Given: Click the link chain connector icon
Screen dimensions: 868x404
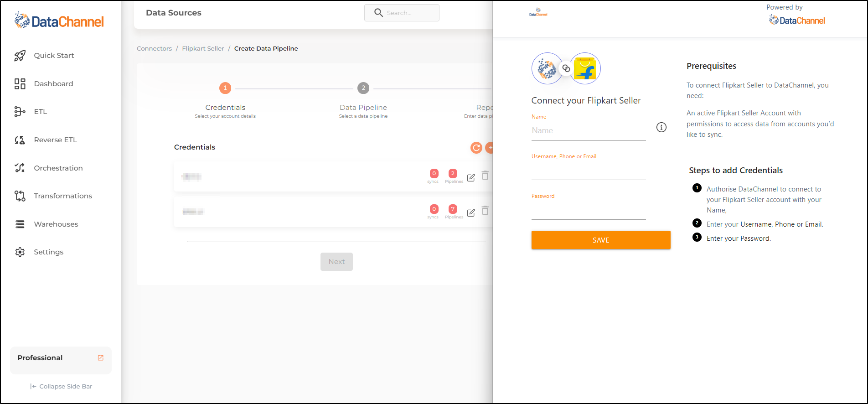Looking at the screenshot, I should click(566, 68).
